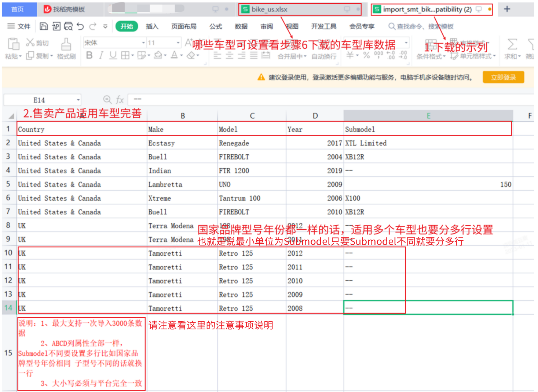
Task: Click cell containing Lambretta
Action: [x=182, y=184]
